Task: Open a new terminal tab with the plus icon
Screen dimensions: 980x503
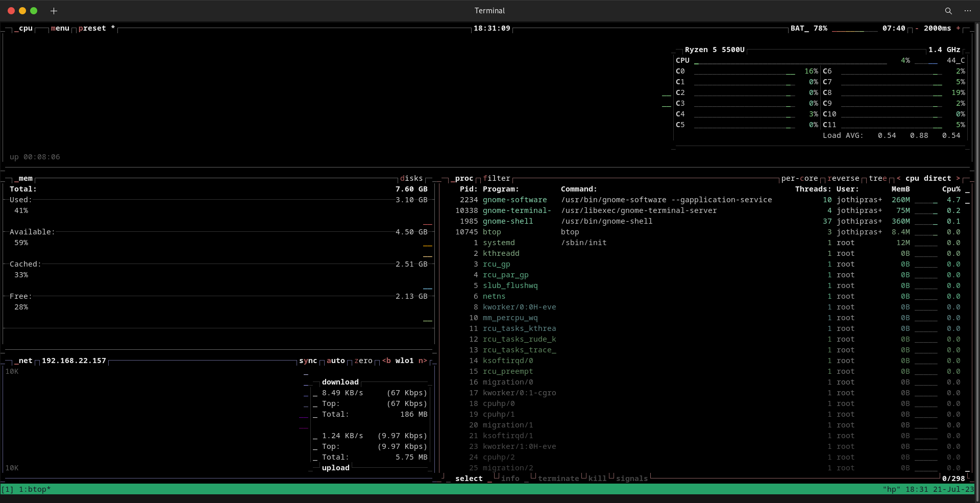Action: (54, 11)
